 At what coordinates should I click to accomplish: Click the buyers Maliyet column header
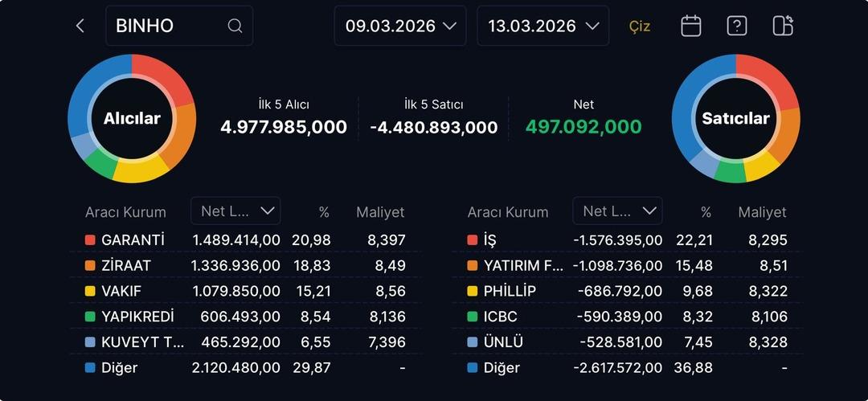coord(380,212)
